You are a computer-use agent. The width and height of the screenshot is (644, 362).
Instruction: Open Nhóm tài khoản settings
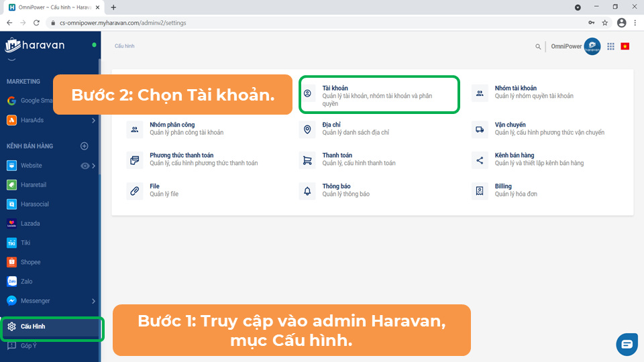coord(534,92)
